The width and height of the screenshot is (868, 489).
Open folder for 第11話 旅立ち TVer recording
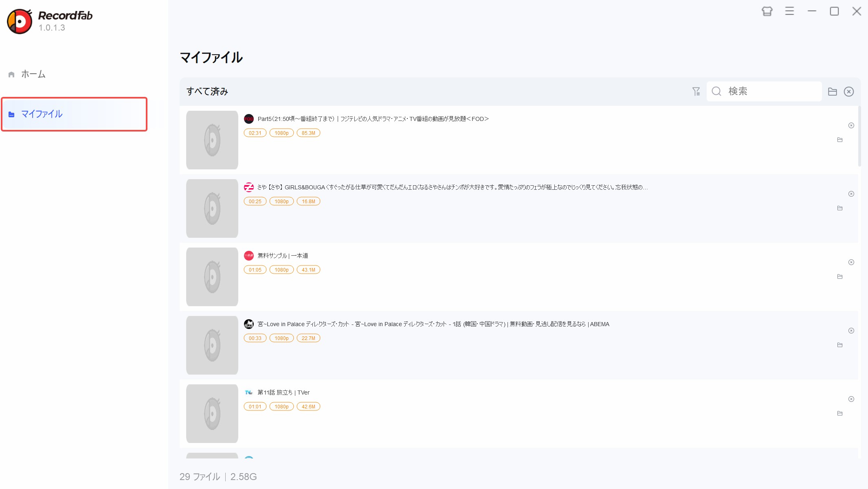coord(840,413)
